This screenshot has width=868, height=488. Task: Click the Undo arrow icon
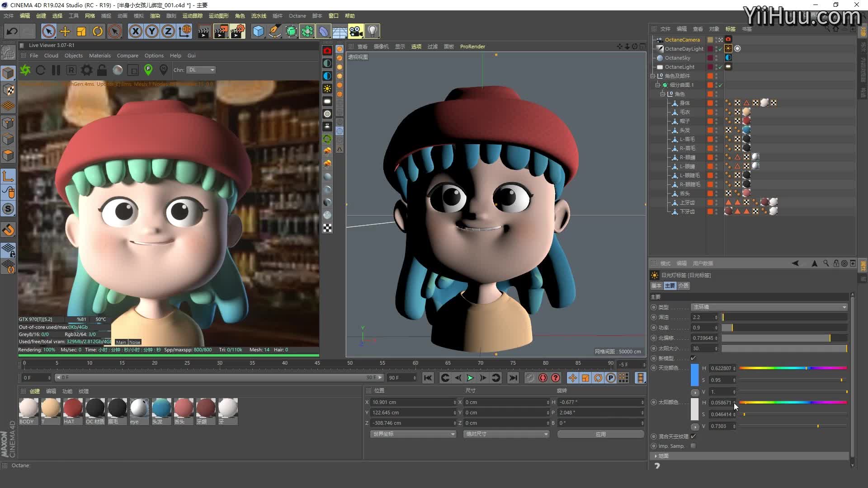tap(12, 31)
